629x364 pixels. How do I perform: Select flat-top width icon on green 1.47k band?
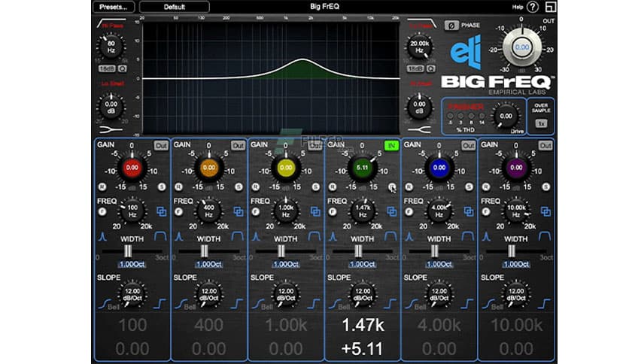(390, 236)
